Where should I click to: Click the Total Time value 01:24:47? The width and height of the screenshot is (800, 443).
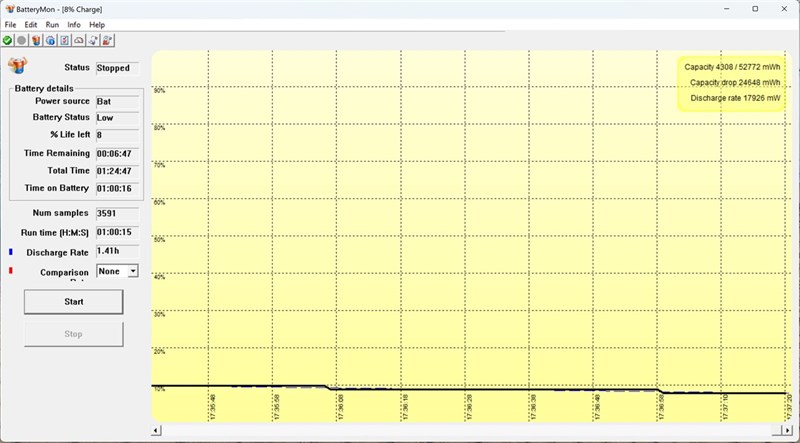117,171
